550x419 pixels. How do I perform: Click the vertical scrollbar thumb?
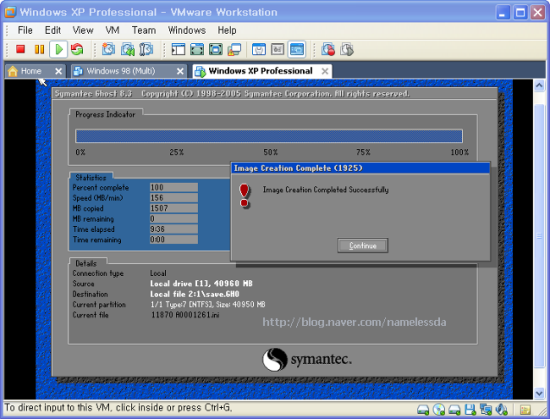point(539,236)
